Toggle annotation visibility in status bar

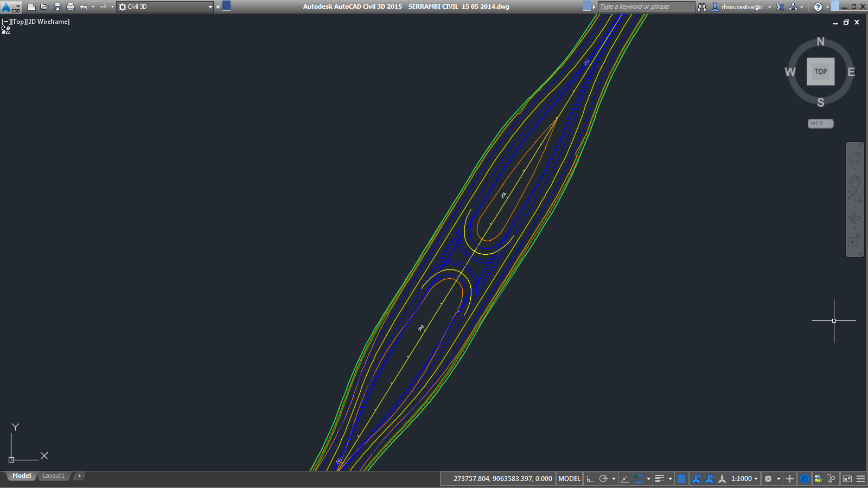(696, 479)
